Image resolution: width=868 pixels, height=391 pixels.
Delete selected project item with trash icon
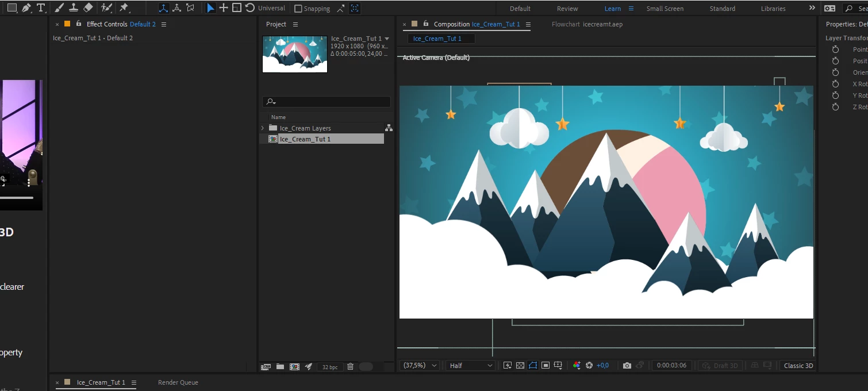click(x=350, y=366)
